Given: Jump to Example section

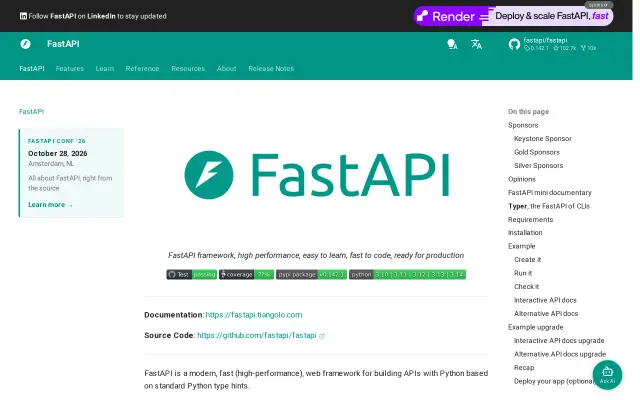Looking at the screenshot, I should pos(522,246).
